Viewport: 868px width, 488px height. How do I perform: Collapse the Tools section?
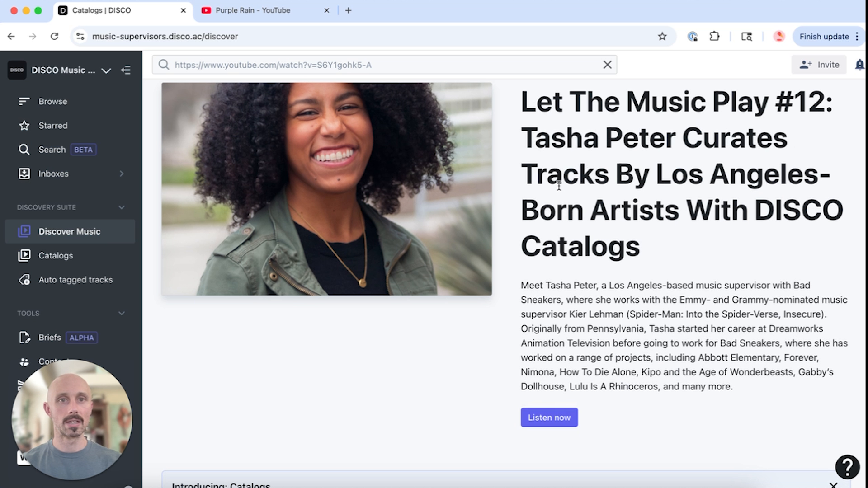point(121,313)
